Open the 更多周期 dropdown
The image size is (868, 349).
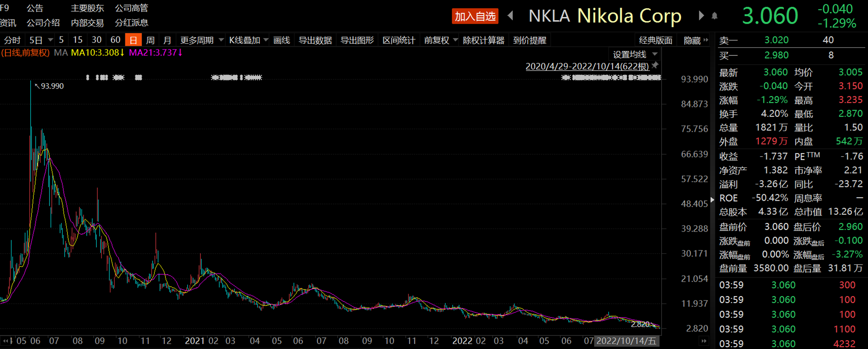(202, 40)
